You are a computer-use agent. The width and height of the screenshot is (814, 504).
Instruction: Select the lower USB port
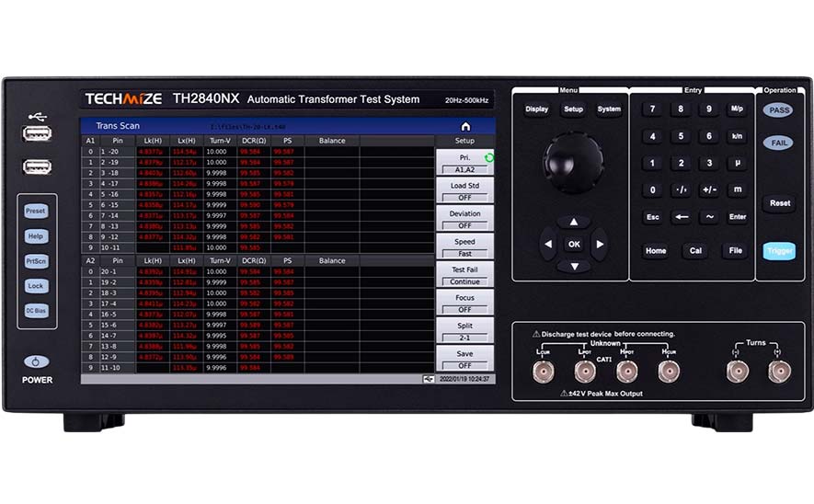[x=37, y=166]
